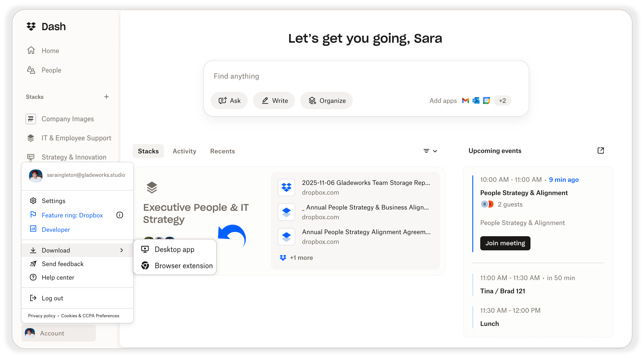Switch to the Activity tab

pos(184,151)
